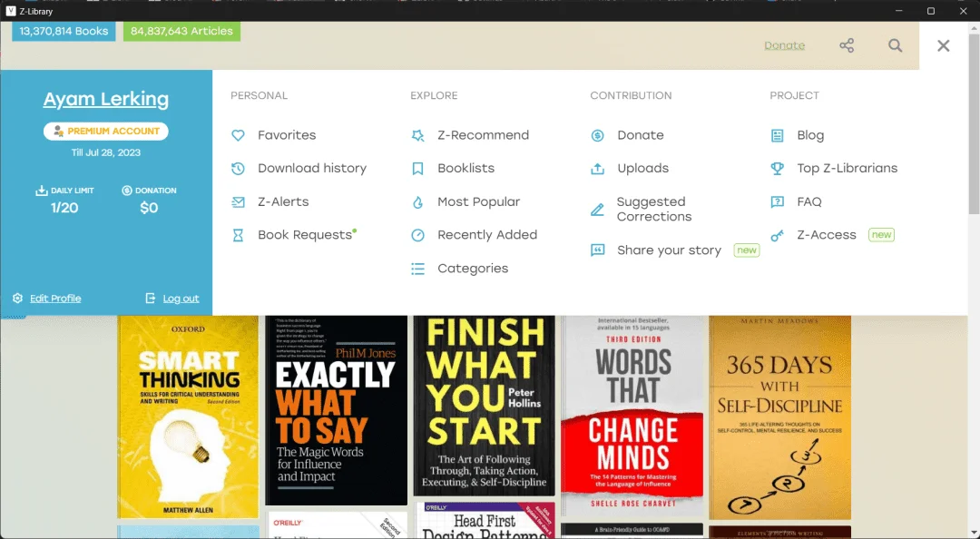
Task: Click Edit Profile link
Action: coord(55,299)
